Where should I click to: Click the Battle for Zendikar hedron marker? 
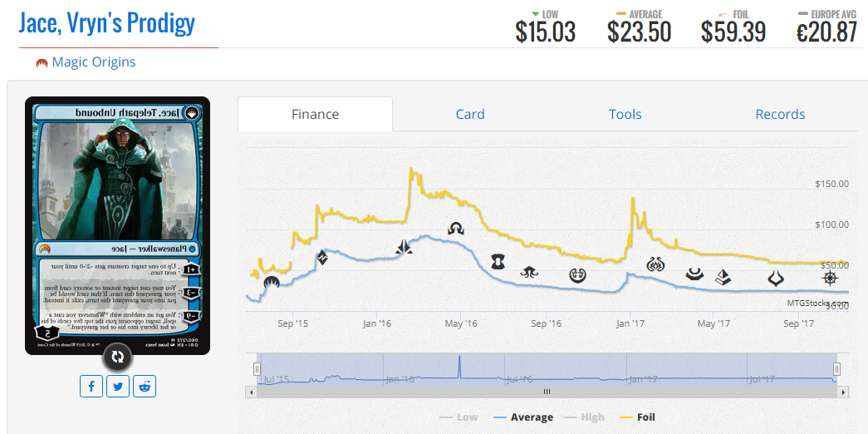(x=321, y=259)
